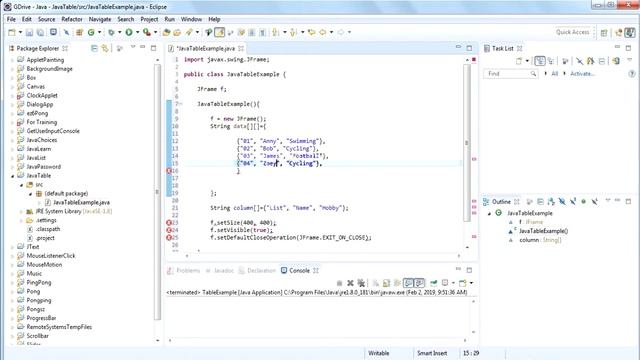Select the PingPong project
This screenshot has width=640, height=360.
click(39, 282)
